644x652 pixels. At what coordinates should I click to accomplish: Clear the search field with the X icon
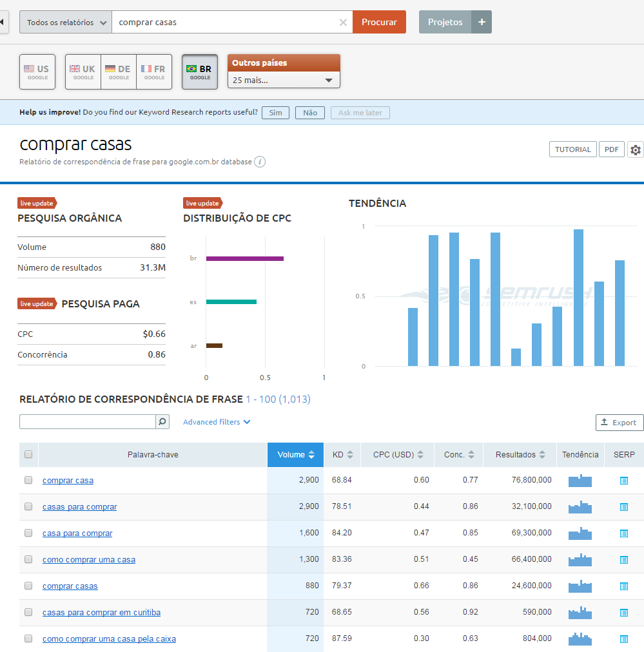click(x=343, y=23)
